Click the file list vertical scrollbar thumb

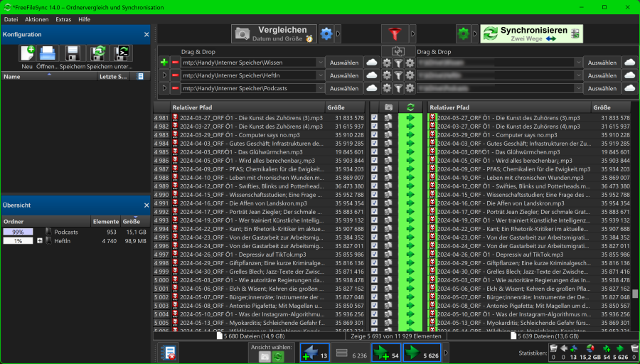[x=635, y=294]
